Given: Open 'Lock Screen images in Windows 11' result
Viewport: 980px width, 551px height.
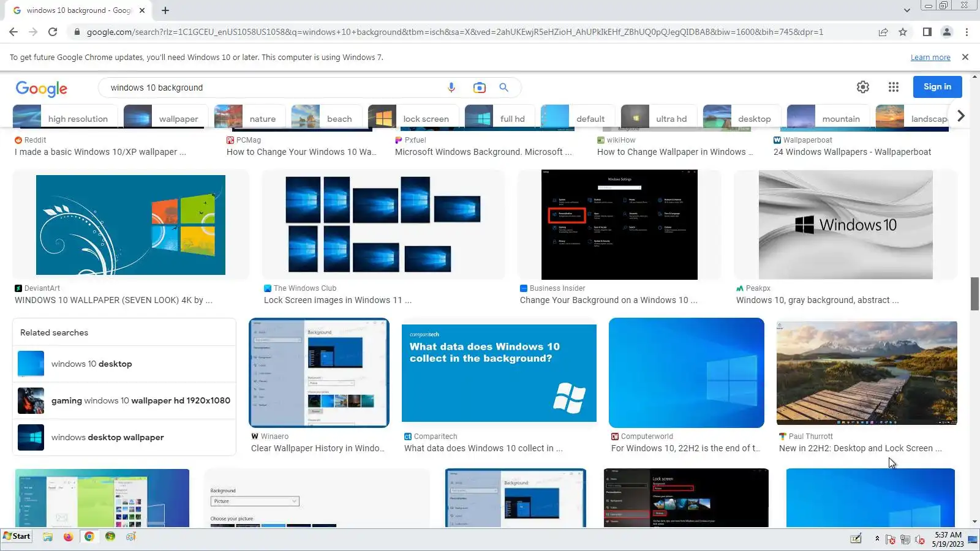Looking at the screenshot, I should (x=337, y=300).
